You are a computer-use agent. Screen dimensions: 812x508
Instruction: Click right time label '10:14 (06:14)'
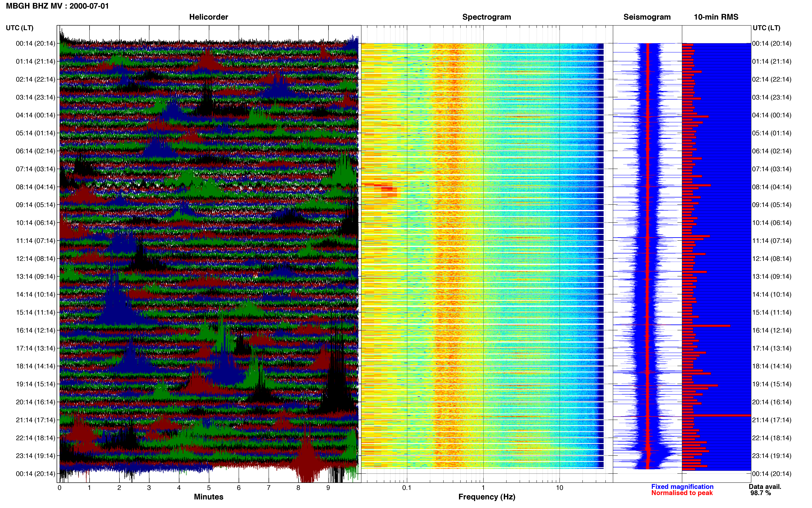pyautogui.click(x=772, y=223)
